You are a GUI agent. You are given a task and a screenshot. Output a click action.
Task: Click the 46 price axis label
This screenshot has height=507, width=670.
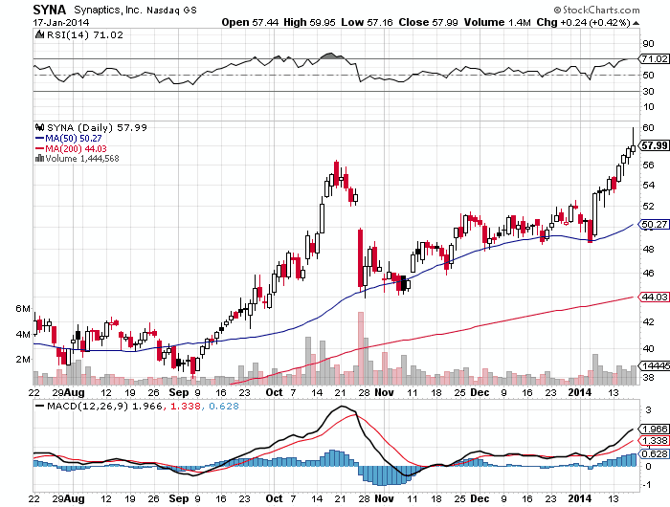(x=648, y=273)
